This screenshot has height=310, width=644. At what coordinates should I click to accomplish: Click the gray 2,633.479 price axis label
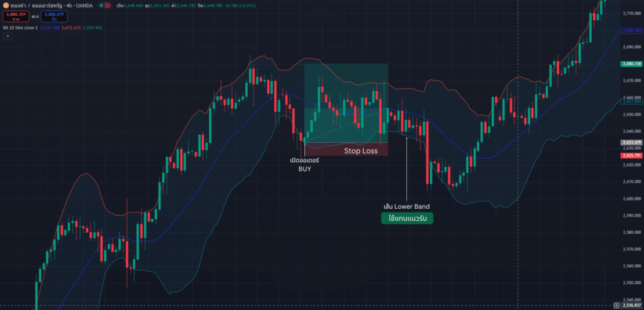[x=631, y=143]
